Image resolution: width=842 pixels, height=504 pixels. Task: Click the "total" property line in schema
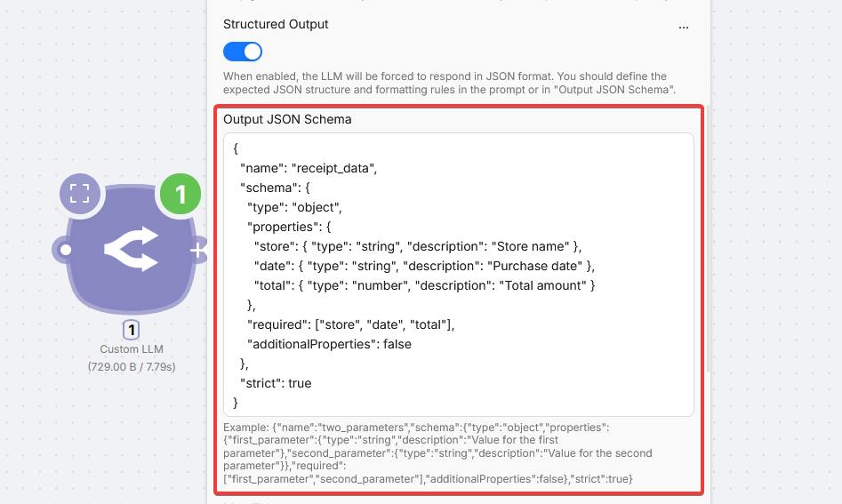tap(423, 285)
